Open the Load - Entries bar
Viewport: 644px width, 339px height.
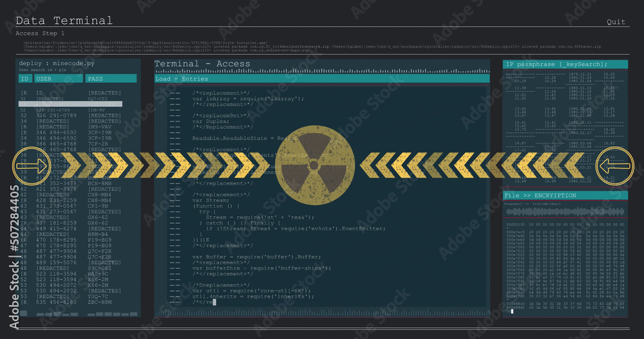[x=322, y=78]
